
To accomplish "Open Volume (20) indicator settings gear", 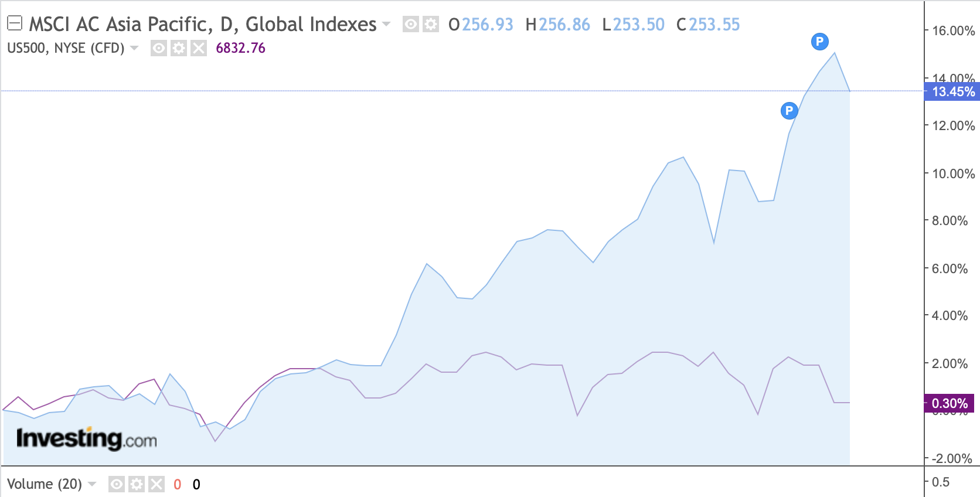I will pyautogui.click(x=137, y=484).
